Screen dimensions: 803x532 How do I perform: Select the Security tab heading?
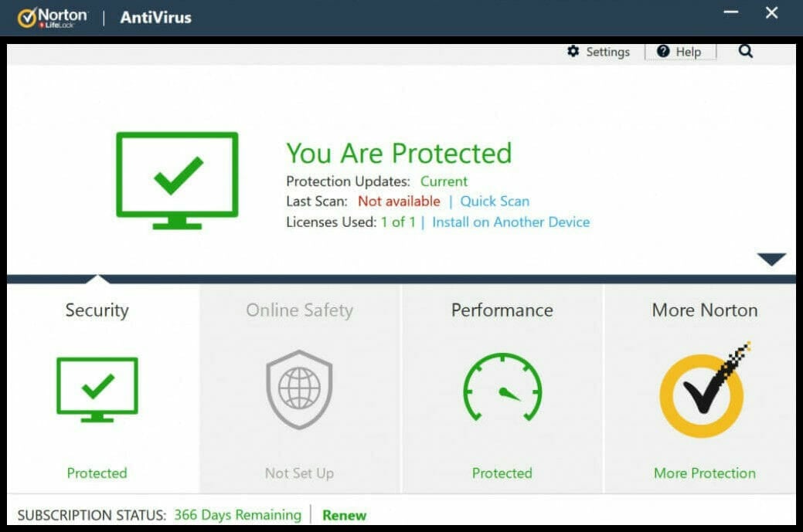97,310
